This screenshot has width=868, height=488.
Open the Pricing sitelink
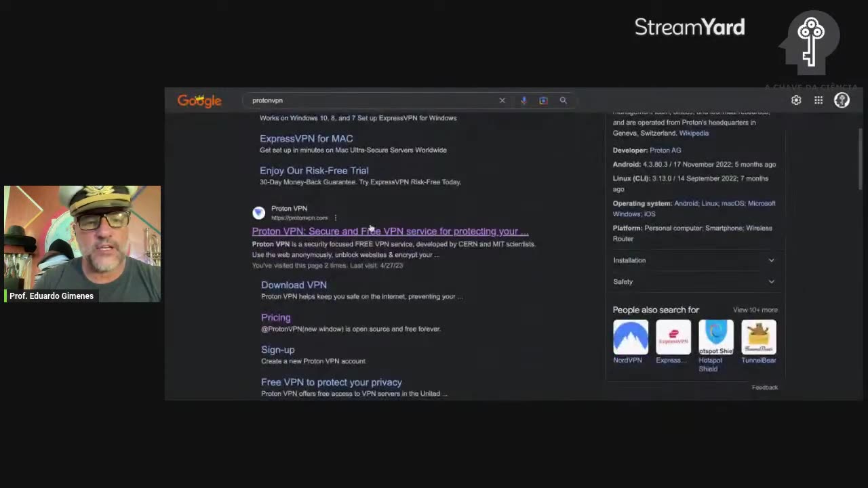click(275, 317)
